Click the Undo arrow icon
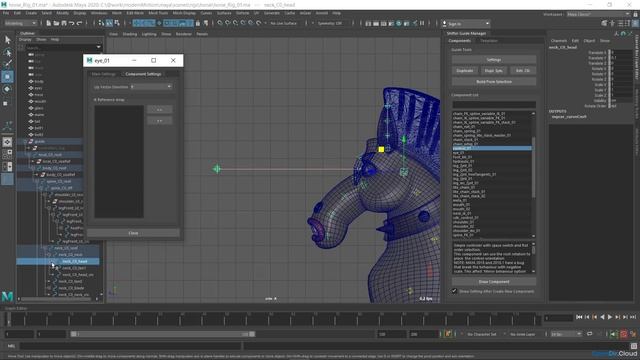The width and height of the screenshot is (640, 360). (x=71, y=23)
